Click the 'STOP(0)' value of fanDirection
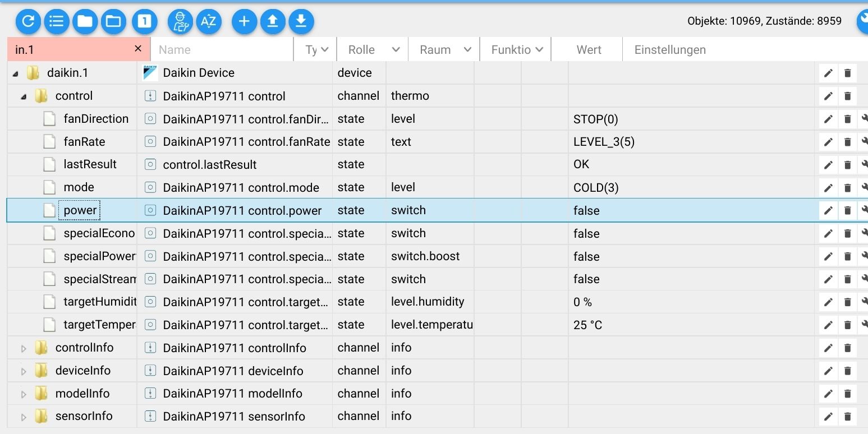868x434 pixels. (x=595, y=119)
